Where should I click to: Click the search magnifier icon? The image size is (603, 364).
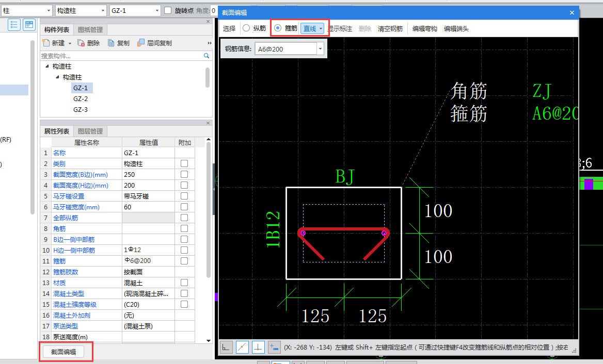[207, 56]
